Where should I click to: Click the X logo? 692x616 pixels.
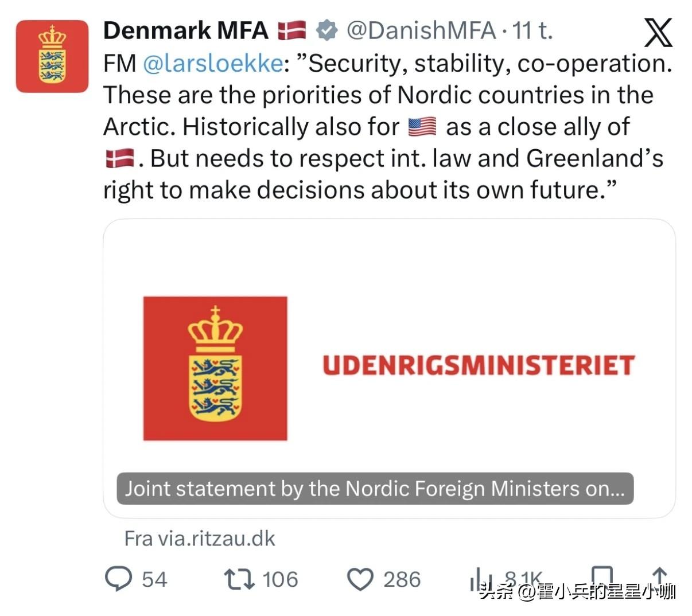pyautogui.click(x=658, y=32)
